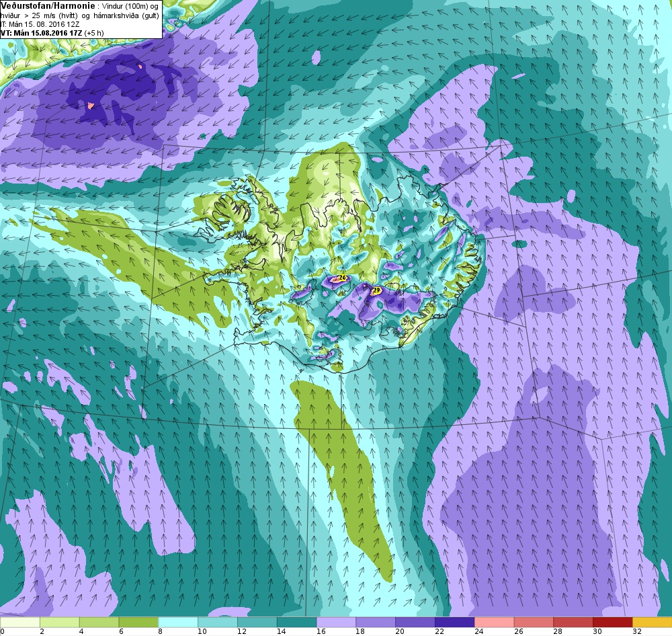Click the '(+5 h)' forecast offset text
The width and height of the screenshot is (672, 636).
click(94, 33)
